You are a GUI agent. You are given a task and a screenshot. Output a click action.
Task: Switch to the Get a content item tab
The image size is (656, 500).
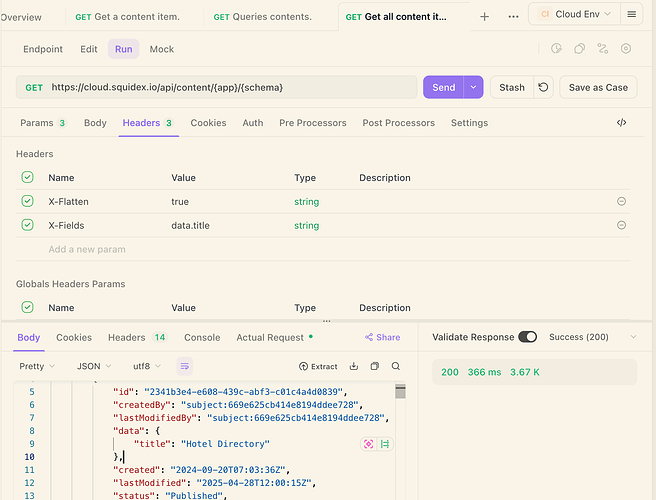(x=127, y=17)
